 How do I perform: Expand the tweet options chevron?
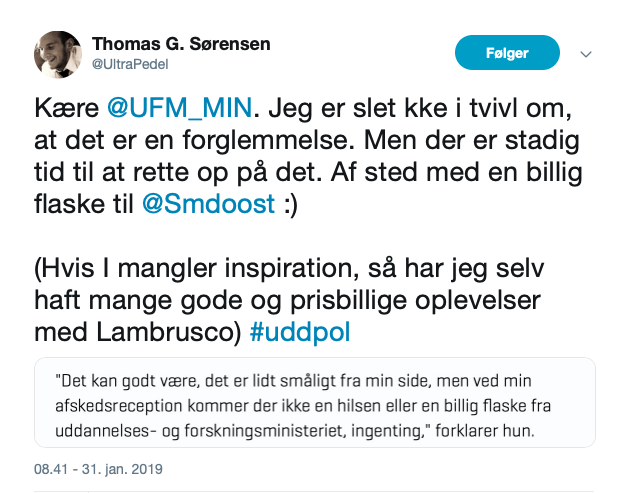coord(587,54)
